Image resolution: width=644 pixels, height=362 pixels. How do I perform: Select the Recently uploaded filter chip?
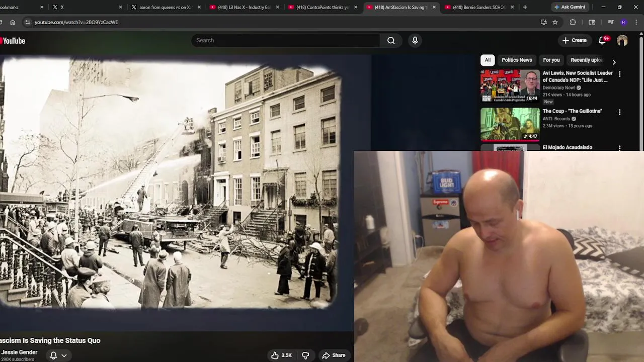click(x=587, y=60)
